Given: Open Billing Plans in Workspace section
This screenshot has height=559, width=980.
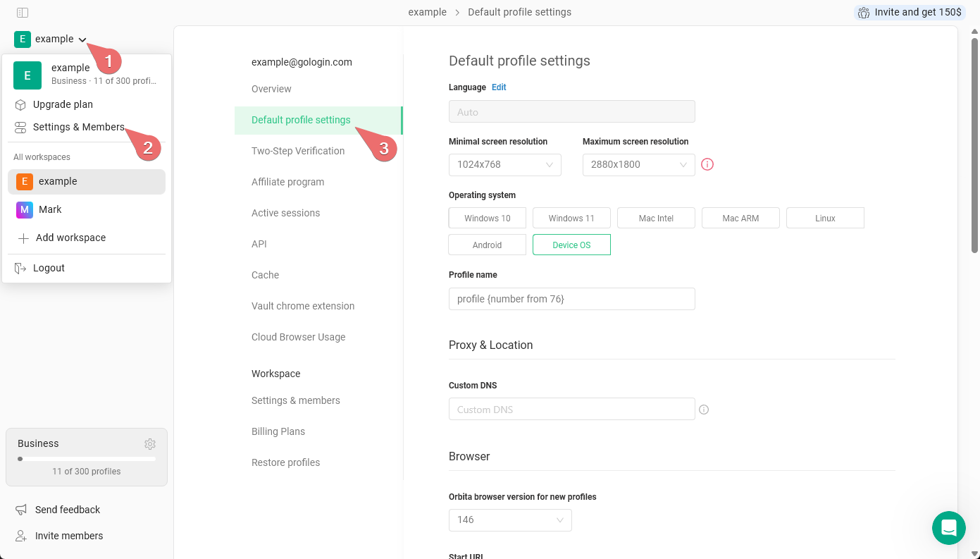Looking at the screenshot, I should coord(278,432).
